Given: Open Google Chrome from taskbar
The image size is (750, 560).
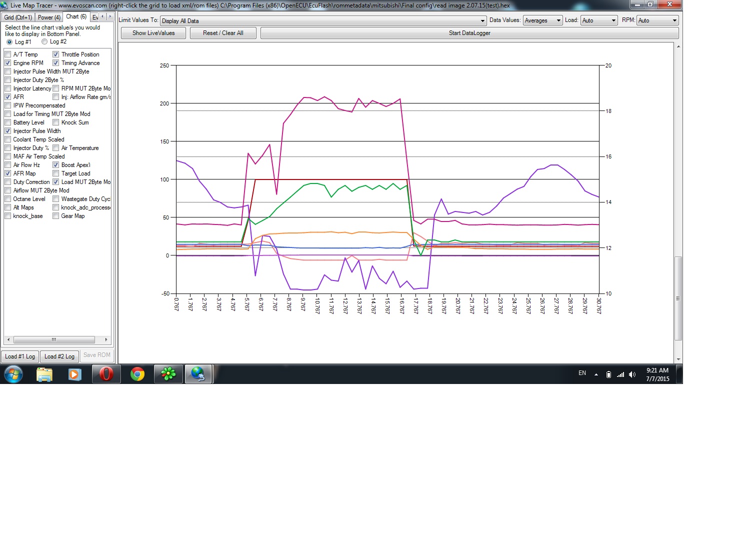Looking at the screenshot, I should coord(137,374).
